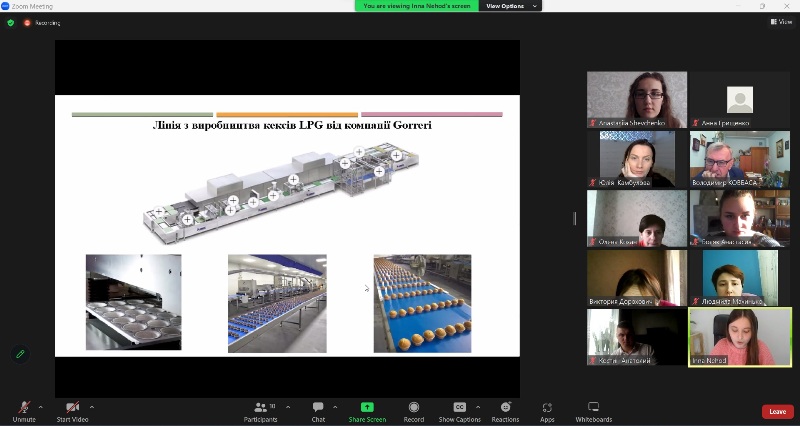Click the baking trays photo on the slide
The image size is (800, 426).
[134, 302]
